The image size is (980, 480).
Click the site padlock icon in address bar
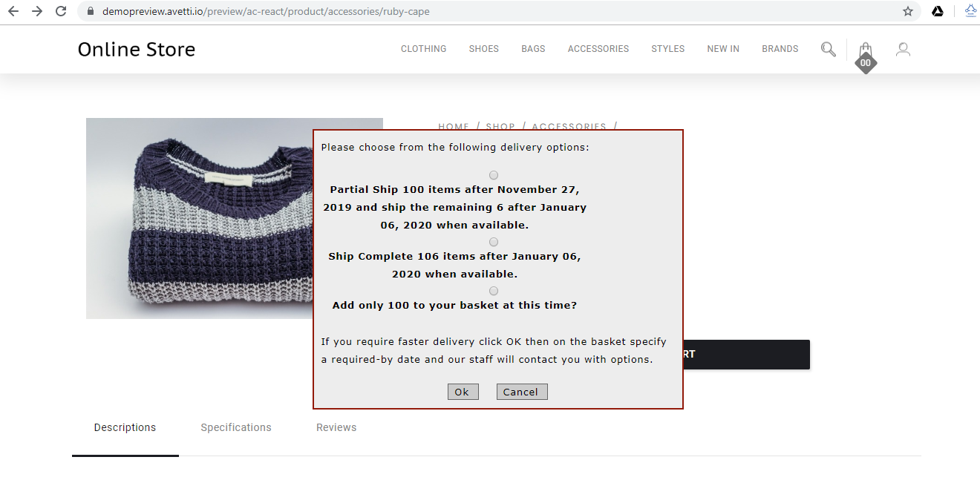click(x=91, y=12)
